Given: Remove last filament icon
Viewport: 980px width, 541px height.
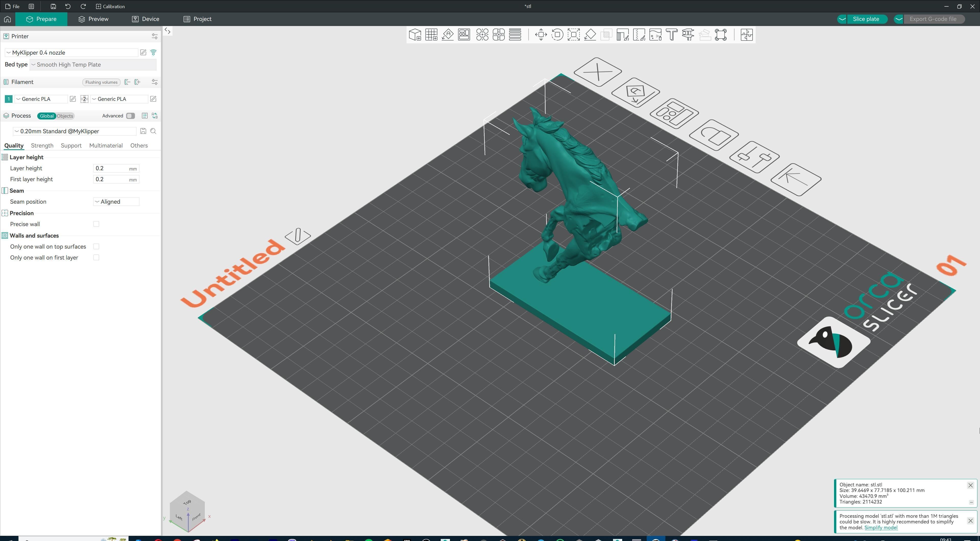Looking at the screenshot, I should pos(127,82).
